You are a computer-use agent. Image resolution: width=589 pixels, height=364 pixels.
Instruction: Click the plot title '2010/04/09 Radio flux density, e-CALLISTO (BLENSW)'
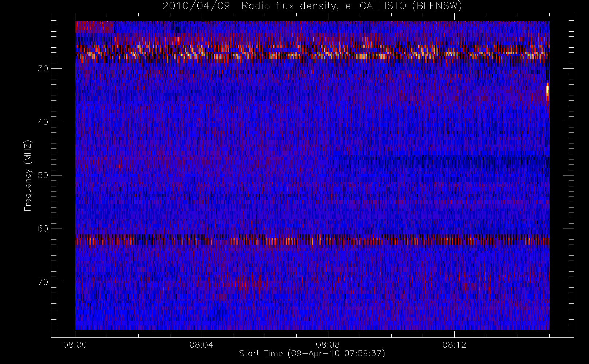[312, 6]
